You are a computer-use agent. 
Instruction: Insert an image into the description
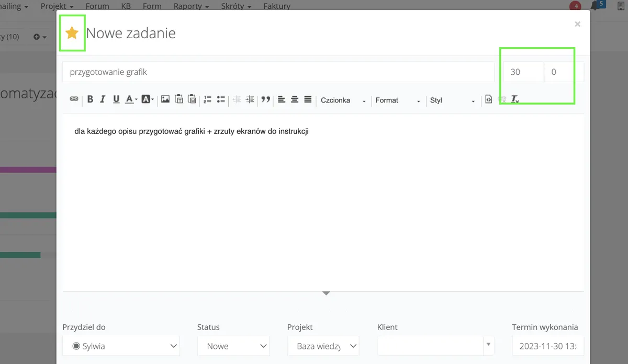coord(165,99)
